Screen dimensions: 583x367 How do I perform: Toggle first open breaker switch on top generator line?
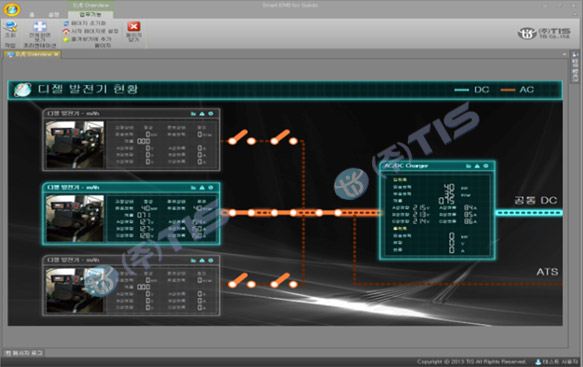(x=242, y=138)
